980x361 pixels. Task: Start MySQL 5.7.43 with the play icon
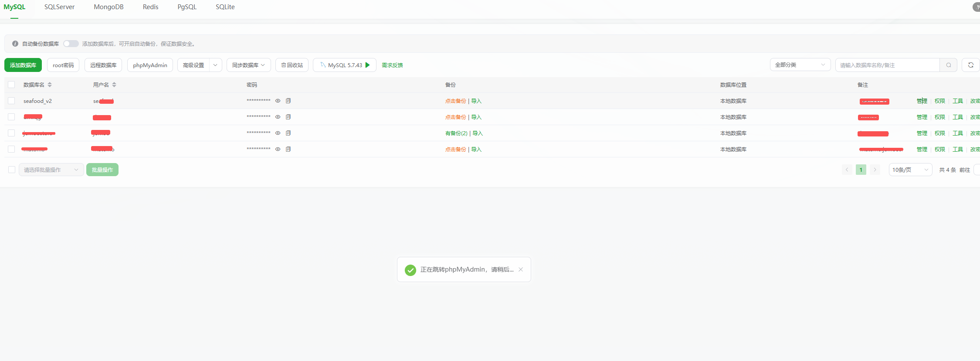pos(367,65)
